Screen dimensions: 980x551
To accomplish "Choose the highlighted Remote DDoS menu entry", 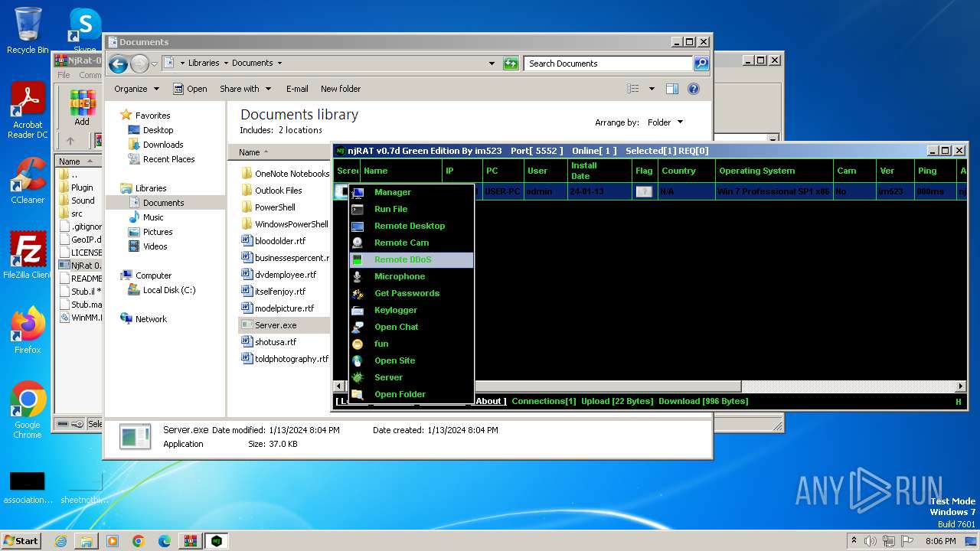I will coord(411,259).
